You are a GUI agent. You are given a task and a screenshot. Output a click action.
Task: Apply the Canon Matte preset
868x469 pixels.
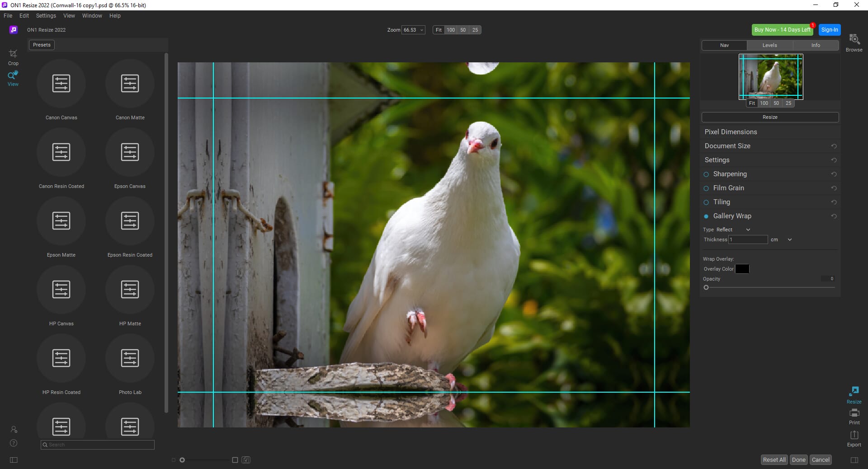pos(130,84)
